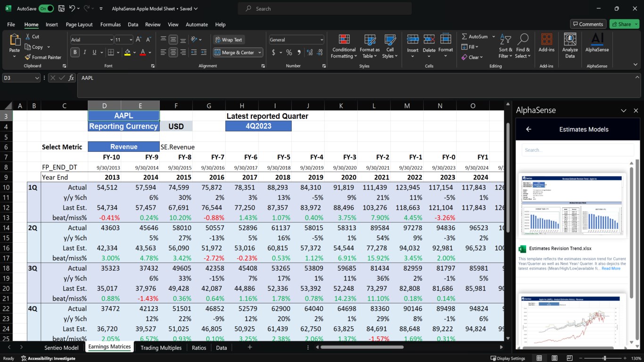Screen dimensions: 644x362
Task: Switch to the Review ribbon tab
Action: point(153,25)
